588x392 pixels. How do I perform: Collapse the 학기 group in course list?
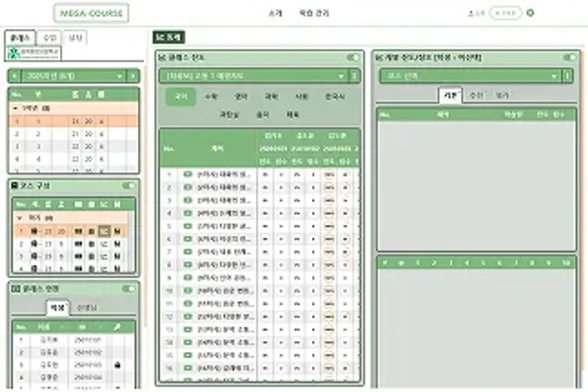(x=20, y=218)
